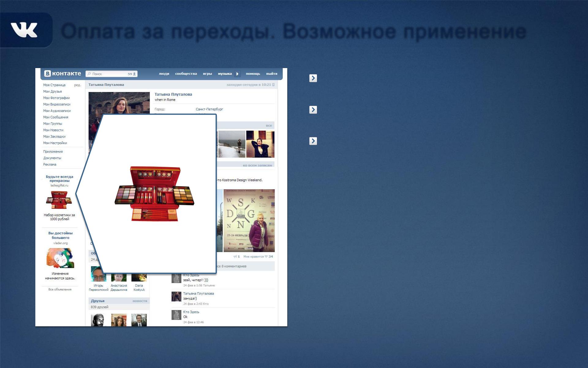Open Мои Настройки
The width and height of the screenshot is (588, 368).
click(x=55, y=143)
